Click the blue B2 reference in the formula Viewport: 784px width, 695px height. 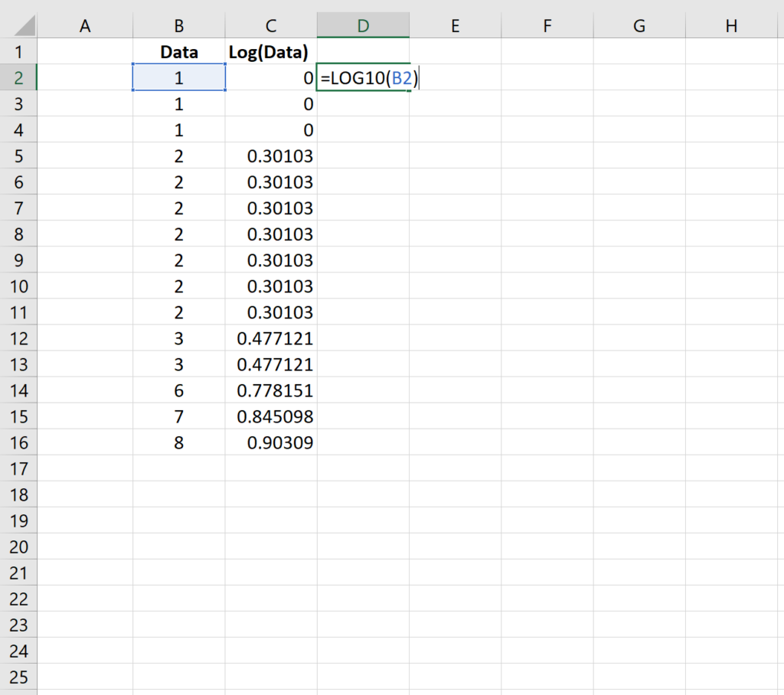[x=397, y=77]
